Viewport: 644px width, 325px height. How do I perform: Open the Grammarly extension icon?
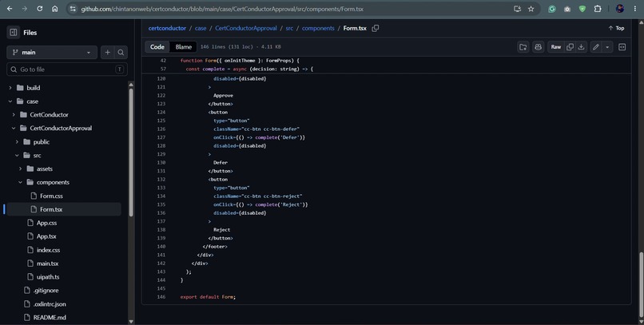552,9
